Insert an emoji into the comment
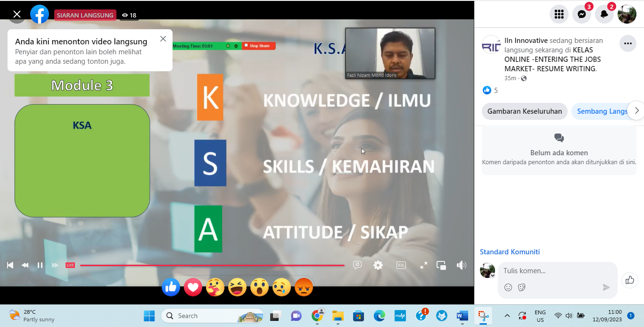Viewport: 644px width, 327px height. [508, 287]
